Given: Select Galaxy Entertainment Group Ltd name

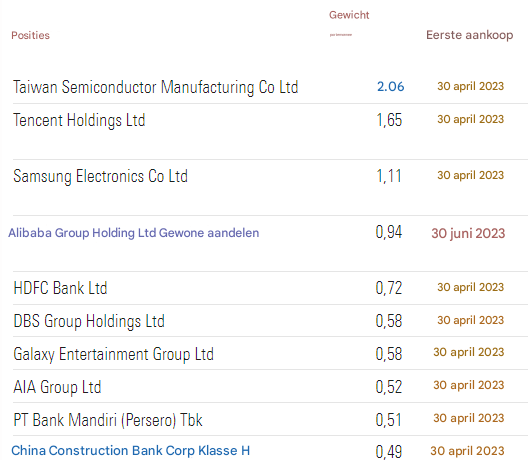Looking at the screenshot, I should coord(113,354).
